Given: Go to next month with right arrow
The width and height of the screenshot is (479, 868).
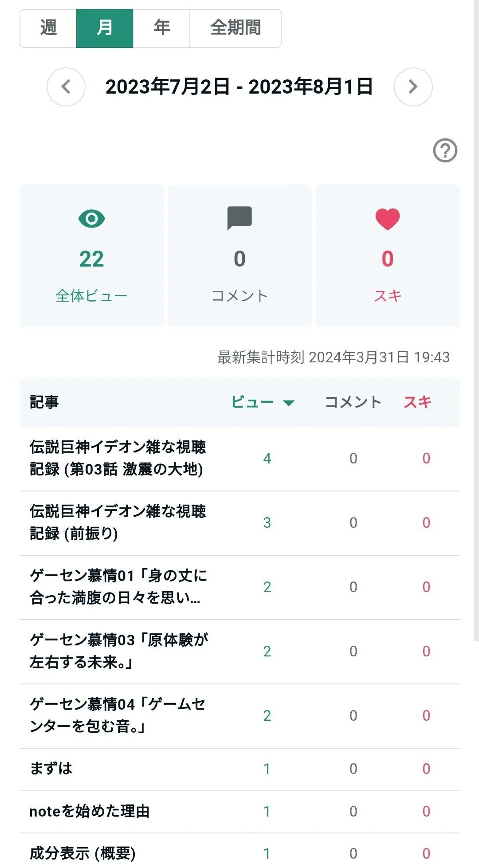Looking at the screenshot, I should click(413, 87).
